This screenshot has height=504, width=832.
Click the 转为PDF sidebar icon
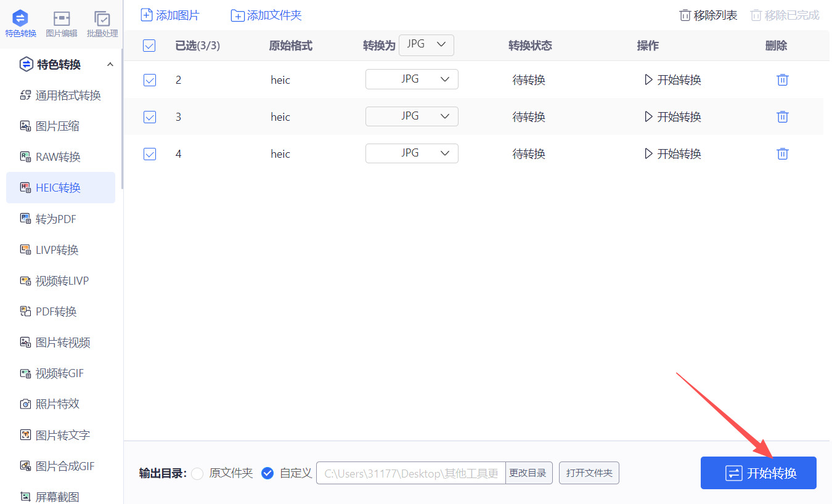(25, 219)
